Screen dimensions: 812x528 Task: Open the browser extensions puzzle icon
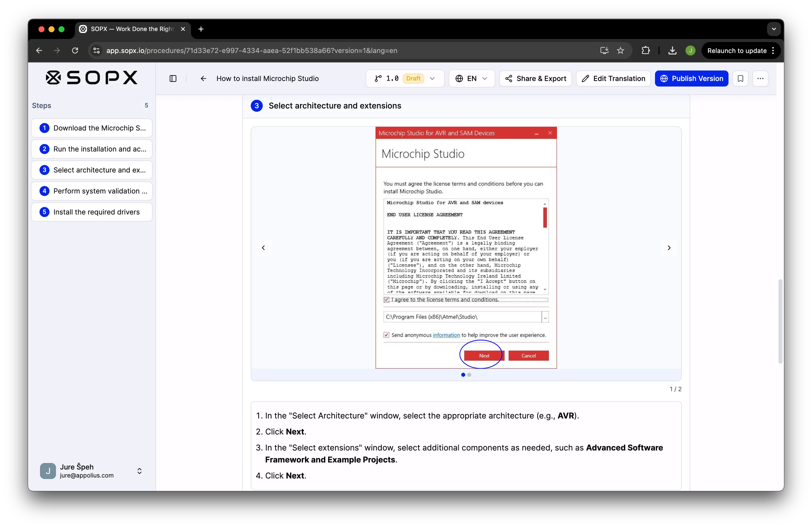[645, 50]
